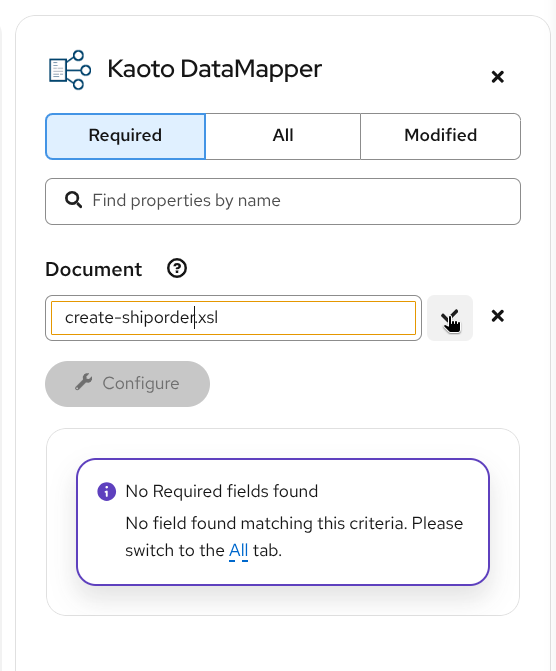The height and width of the screenshot is (671, 556).
Task: Close the Kaoto DataMapper panel
Action: click(x=497, y=77)
